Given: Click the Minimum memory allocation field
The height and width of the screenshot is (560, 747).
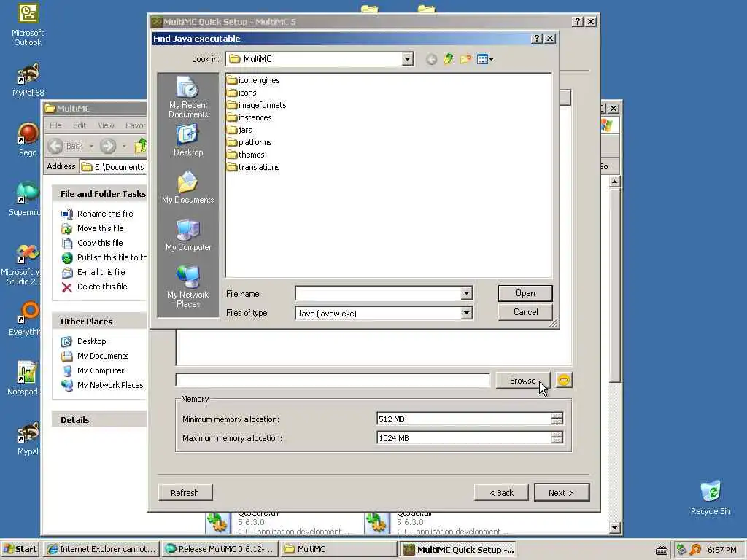Looking at the screenshot, I should click(465, 419).
